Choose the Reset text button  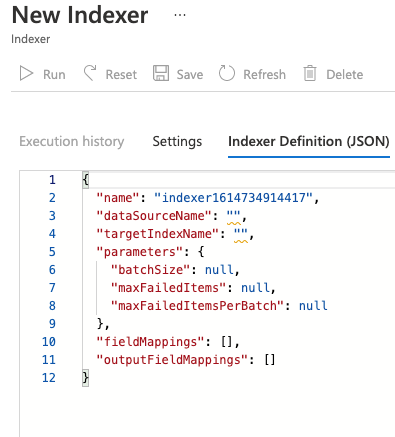pyautogui.click(x=121, y=75)
